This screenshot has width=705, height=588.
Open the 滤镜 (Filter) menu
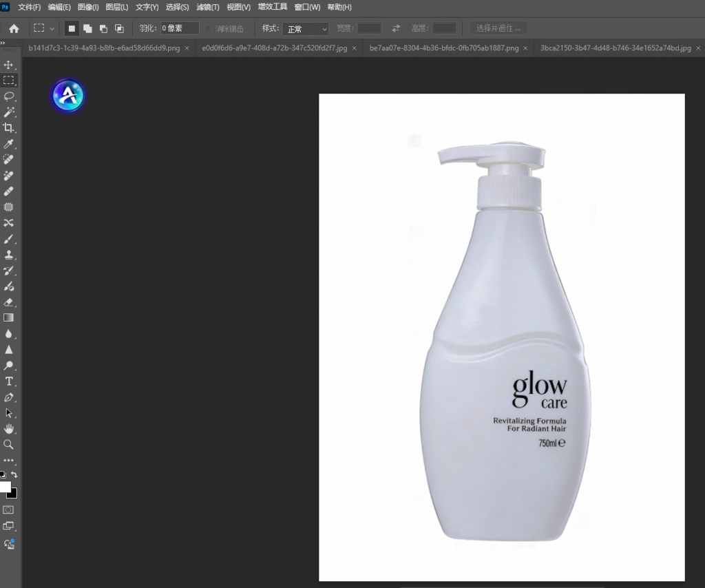click(x=207, y=7)
